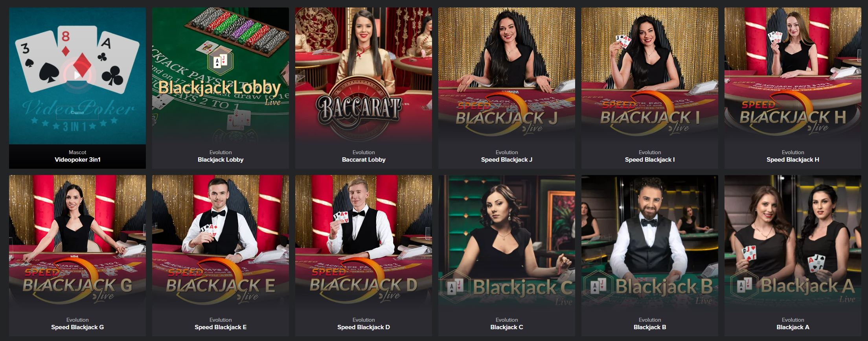Screen dimensions: 868x341
Task: Open the Speed Blackjack D table
Action: [x=364, y=242]
